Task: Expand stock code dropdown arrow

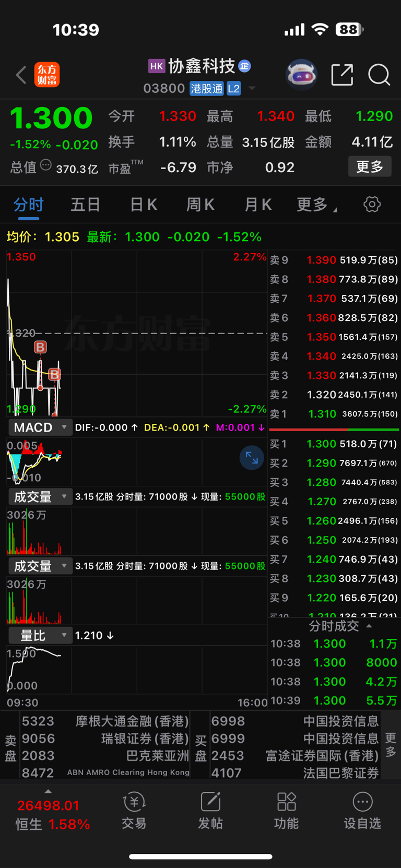Action: (x=252, y=88)
